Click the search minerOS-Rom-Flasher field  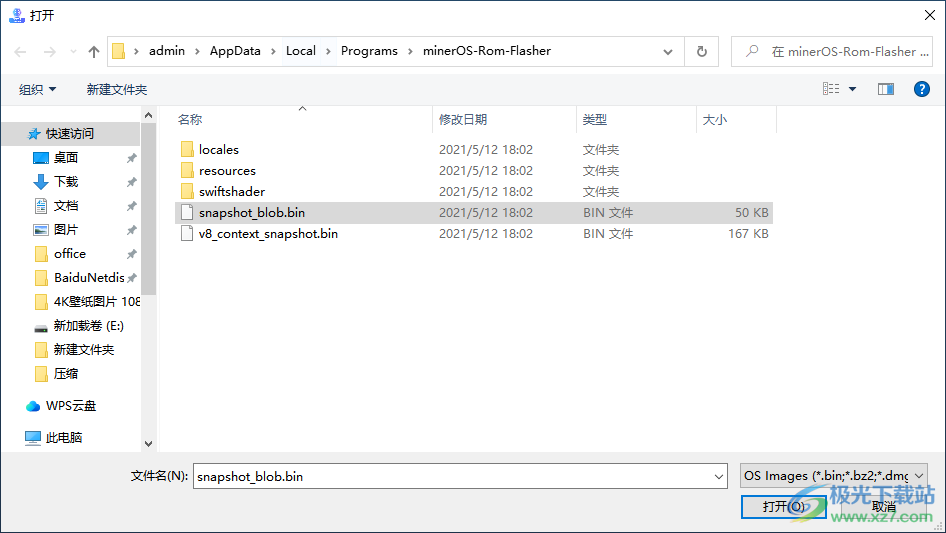[832, 51]
